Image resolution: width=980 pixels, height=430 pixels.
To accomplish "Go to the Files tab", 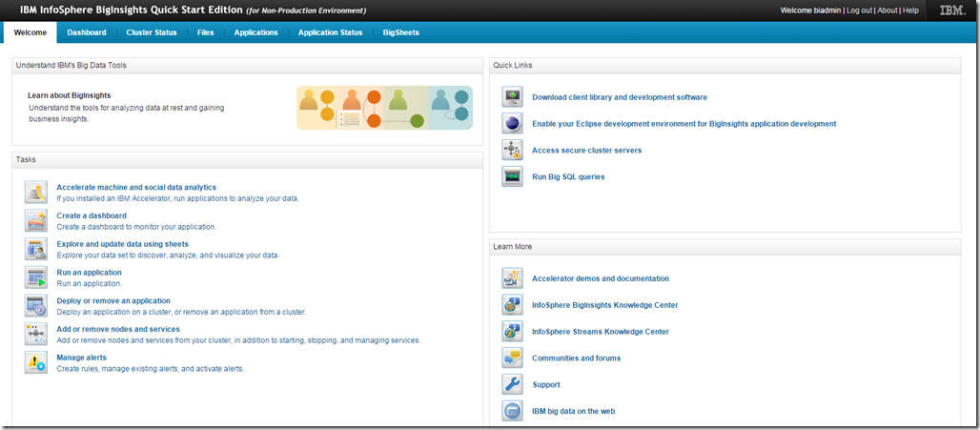I will coord(206,32).
